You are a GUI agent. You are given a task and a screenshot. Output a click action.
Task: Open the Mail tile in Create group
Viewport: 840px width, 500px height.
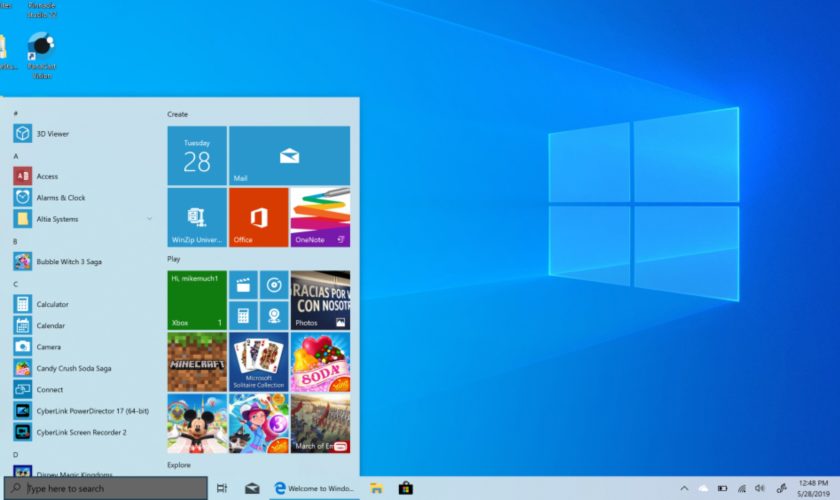(x=289, y=156)
